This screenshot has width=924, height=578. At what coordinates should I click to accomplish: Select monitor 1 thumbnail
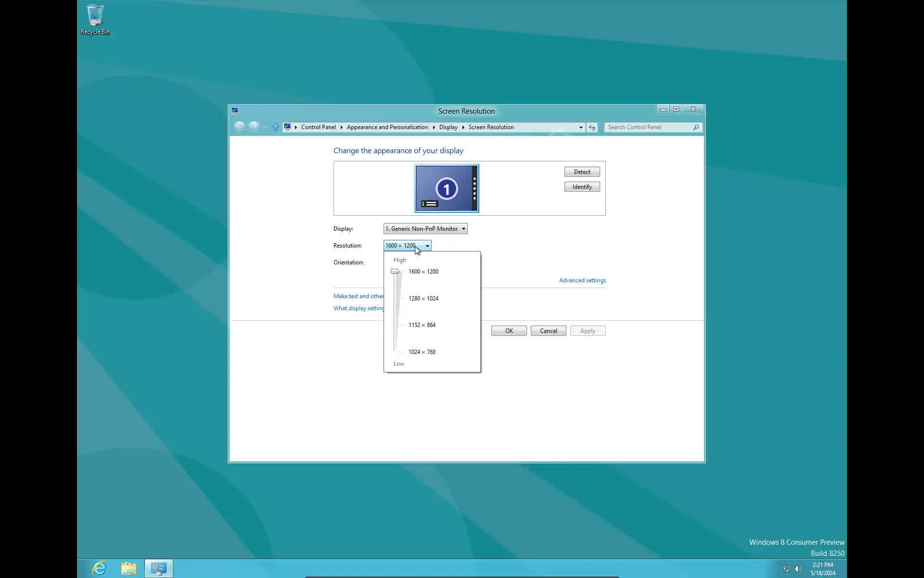pyautogui.click(x=446, y=188)
